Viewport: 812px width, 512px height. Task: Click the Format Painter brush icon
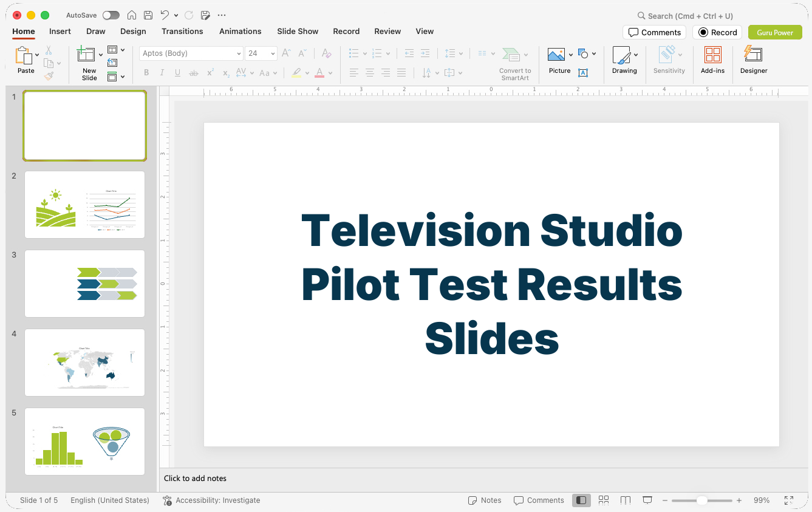(x=49, y=76)
